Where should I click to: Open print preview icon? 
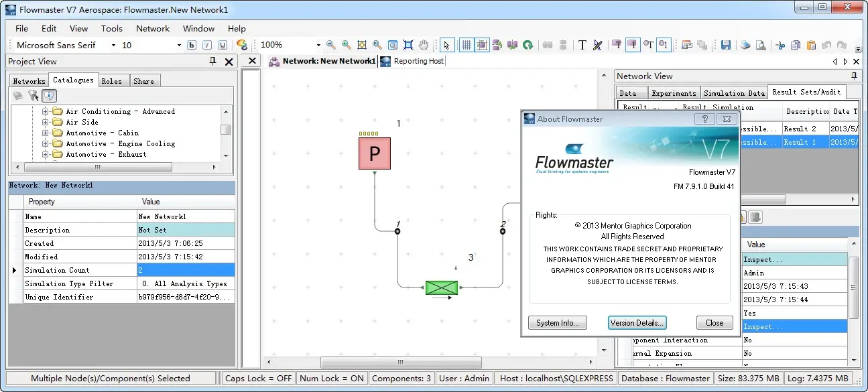pos(761,45)
